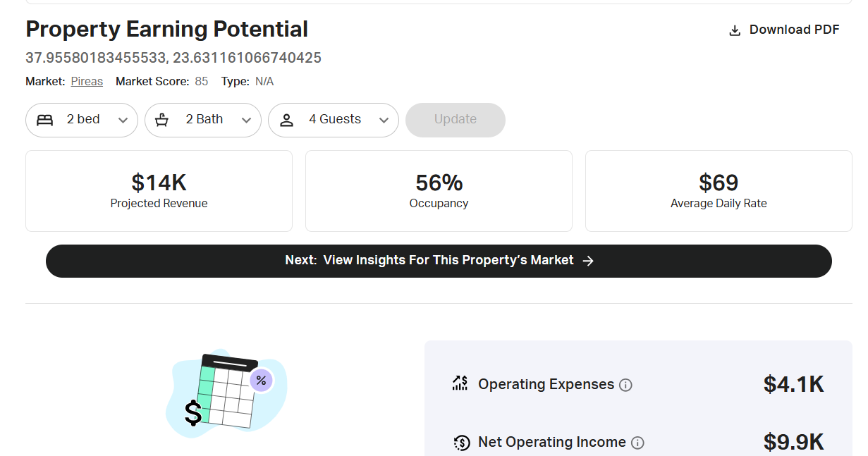
Task: Open the 2 Bath dropdown chevron
Action: pyautogui.click(x=246, y=121)
